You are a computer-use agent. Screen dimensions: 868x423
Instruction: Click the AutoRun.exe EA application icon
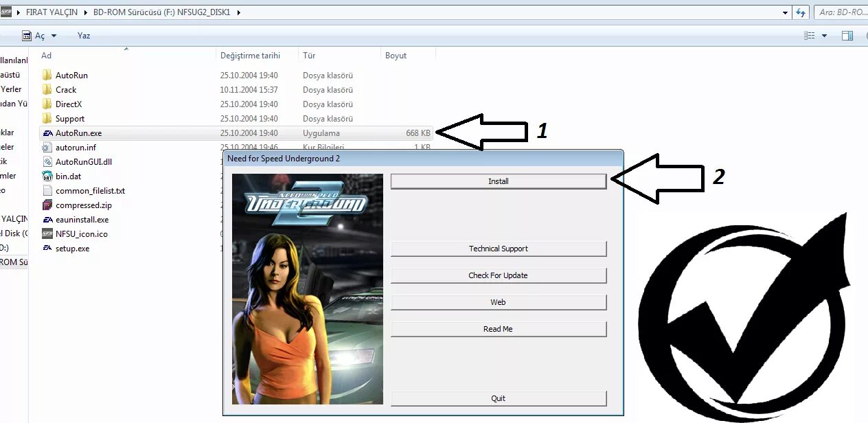pos(47,133)
